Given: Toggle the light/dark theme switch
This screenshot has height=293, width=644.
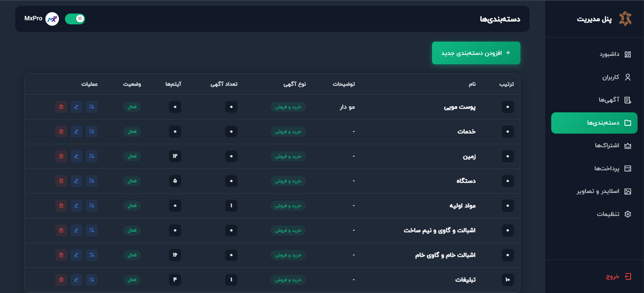Looking at the screenshot, I should 75,19.
